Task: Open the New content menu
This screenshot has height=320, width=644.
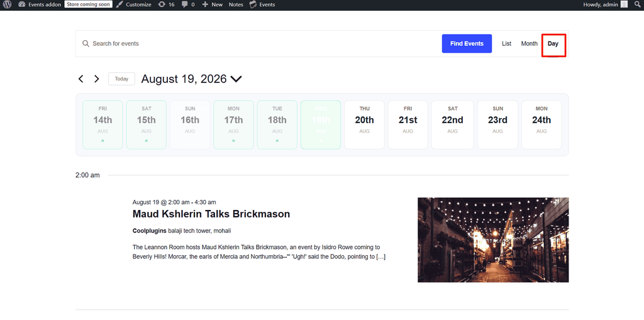Action: pyautogui.click(x=213, y=4)
